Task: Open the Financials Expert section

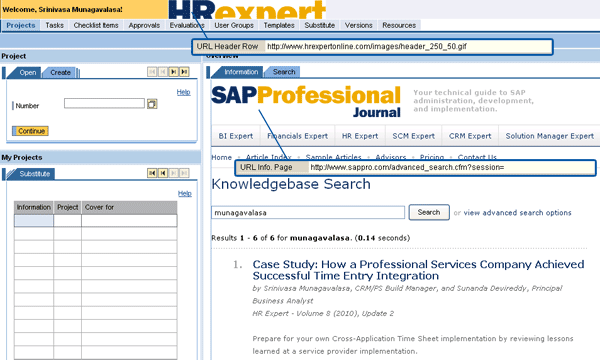Action: click(298, 136)
